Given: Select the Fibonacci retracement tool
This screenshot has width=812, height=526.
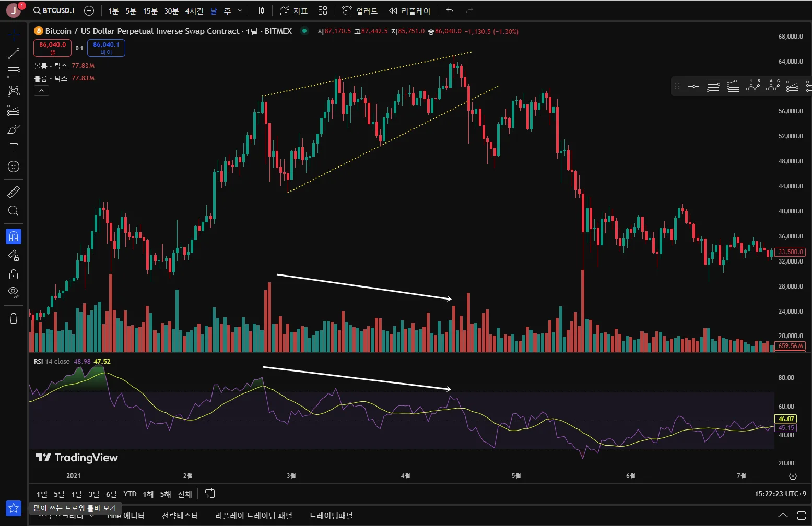Looking at the screenshot, I should (14, 72).
